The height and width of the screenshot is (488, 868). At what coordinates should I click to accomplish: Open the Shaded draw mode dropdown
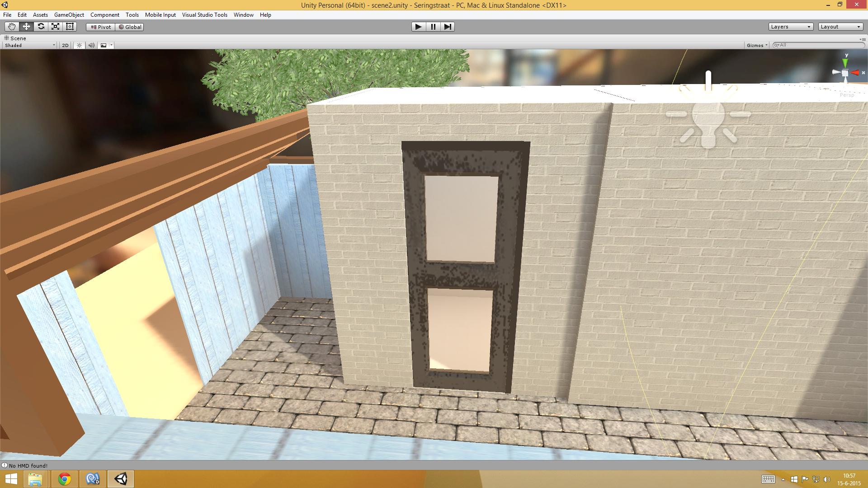[x=30, y=45]
